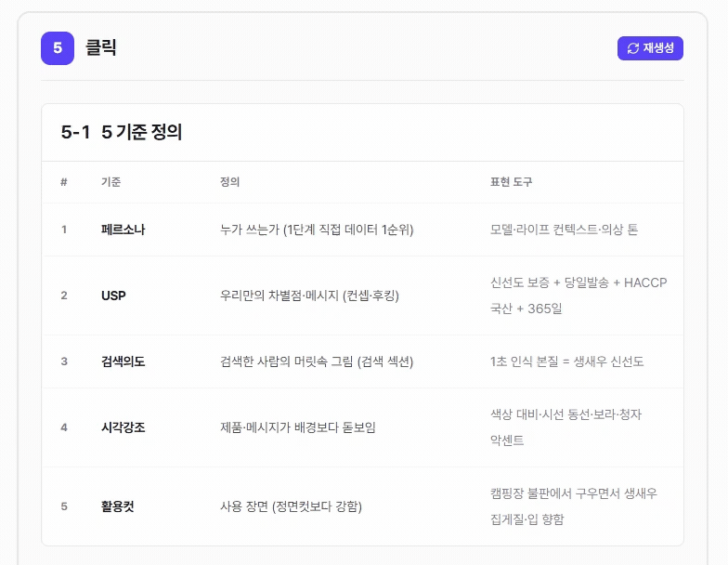Click '검색한 사람의 머릿속 그림 (검색 섹션)' text

(x=317, y=361)
